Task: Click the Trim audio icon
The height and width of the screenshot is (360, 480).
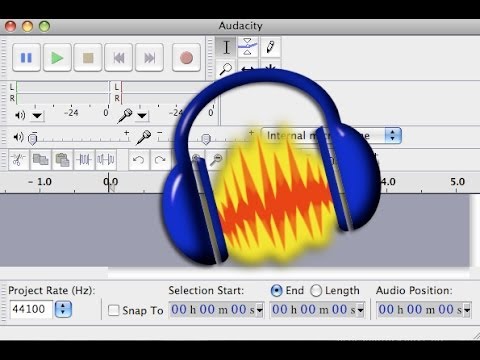Action: tap(84, 160)
